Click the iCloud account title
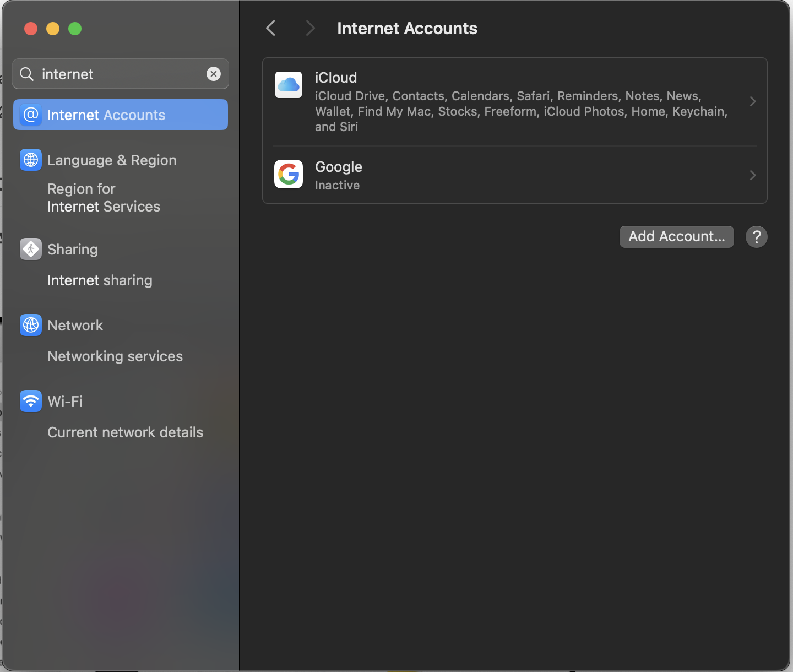The width and height of the screenshot is (793, 672). click(336, 78)
